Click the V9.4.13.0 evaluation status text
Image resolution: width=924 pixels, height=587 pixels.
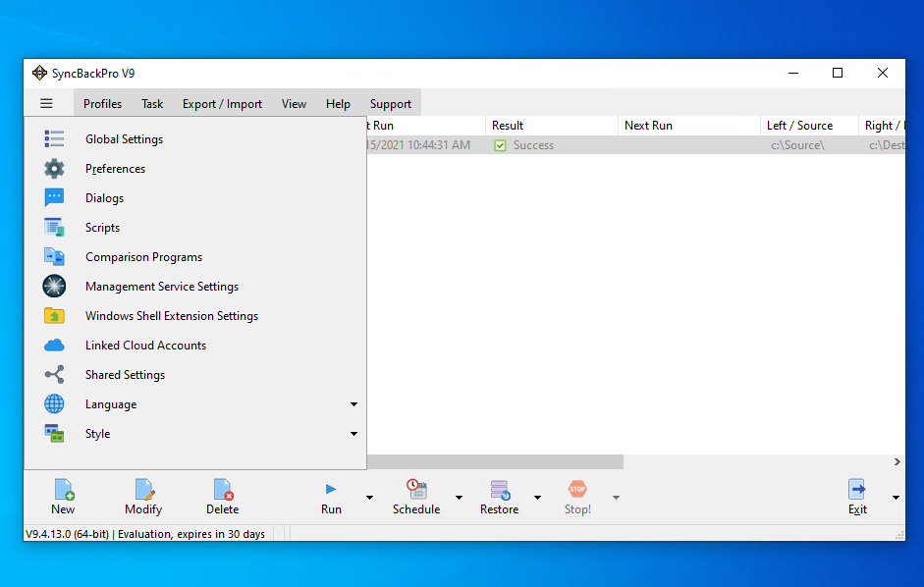tap(145, 534)
